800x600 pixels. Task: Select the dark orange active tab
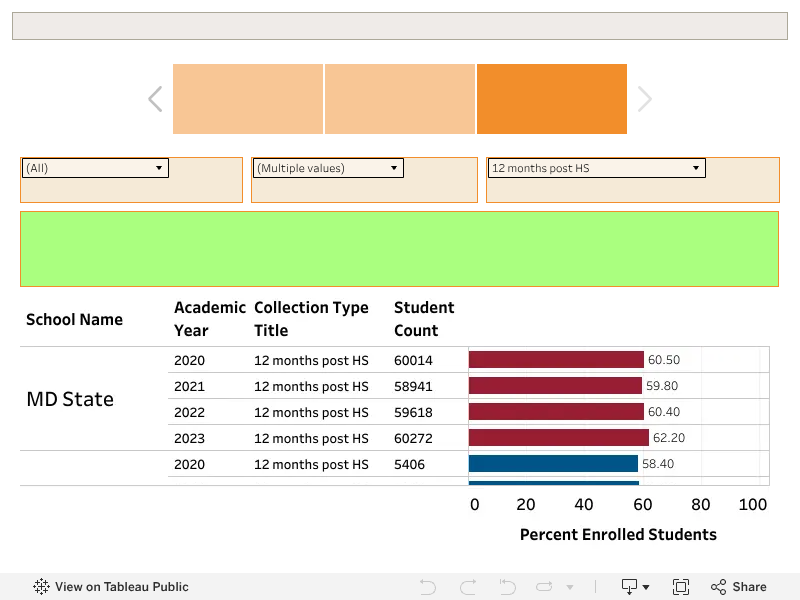pyautogui.click(x=552, y=99)
